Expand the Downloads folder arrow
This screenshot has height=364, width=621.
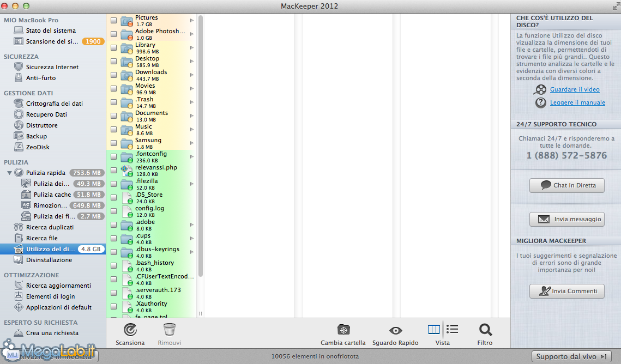[x=192, y=75]
